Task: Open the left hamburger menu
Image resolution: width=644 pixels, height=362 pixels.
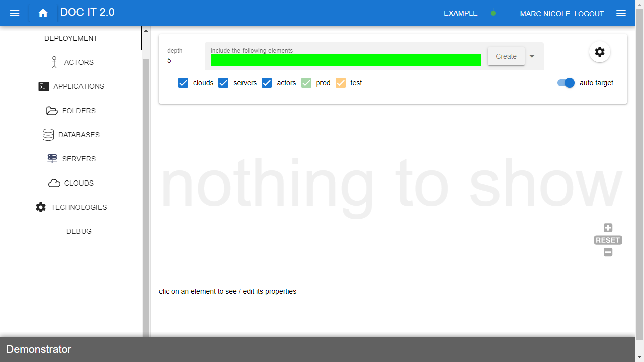Action: click(15, 13)
